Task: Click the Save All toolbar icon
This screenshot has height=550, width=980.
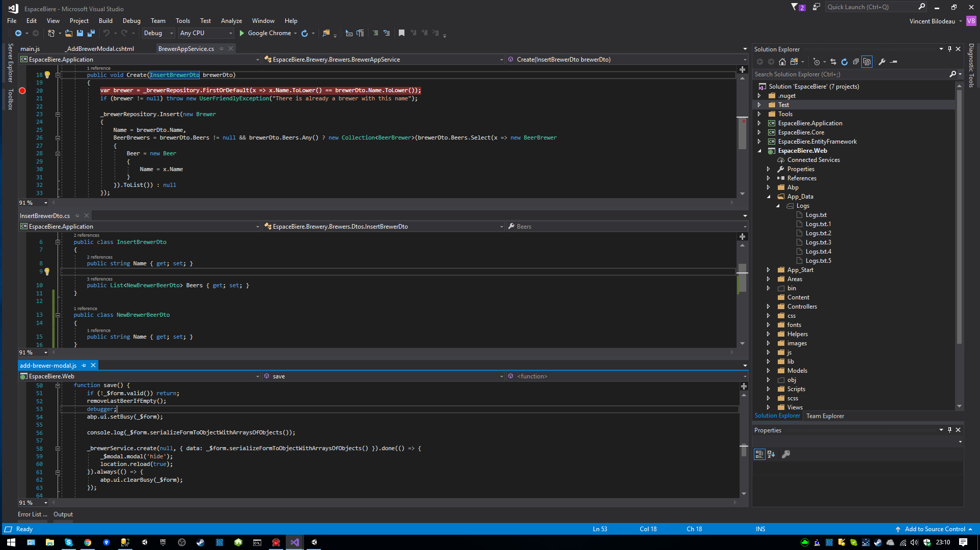Action: pyautogui.click(x=91, y=33)
